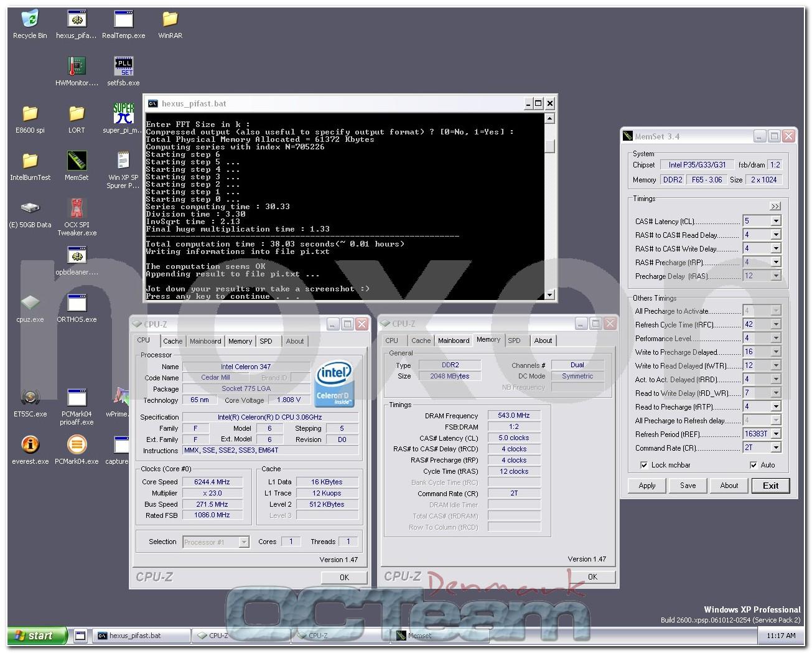Click the Apply button in MemSet
This screenshot has width=812, height=653.
point(647,486)
